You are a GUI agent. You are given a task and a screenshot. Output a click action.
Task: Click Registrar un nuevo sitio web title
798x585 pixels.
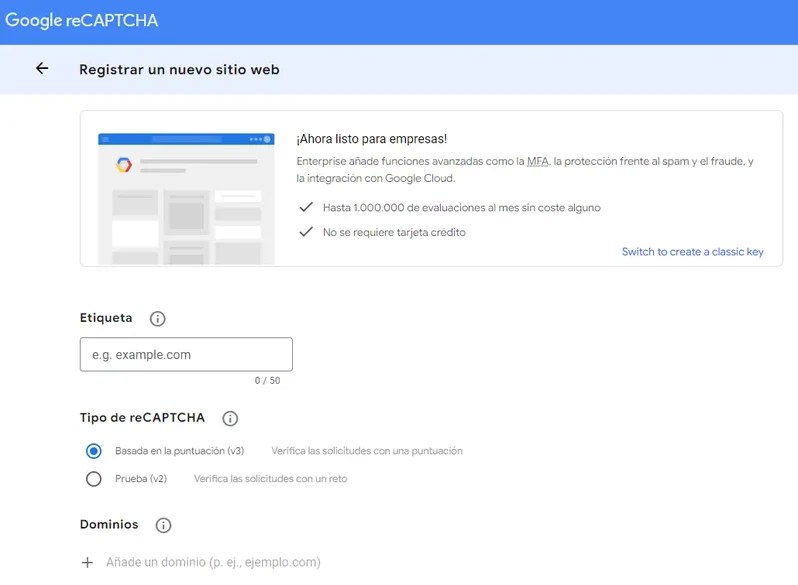click(x=179, y=70)
